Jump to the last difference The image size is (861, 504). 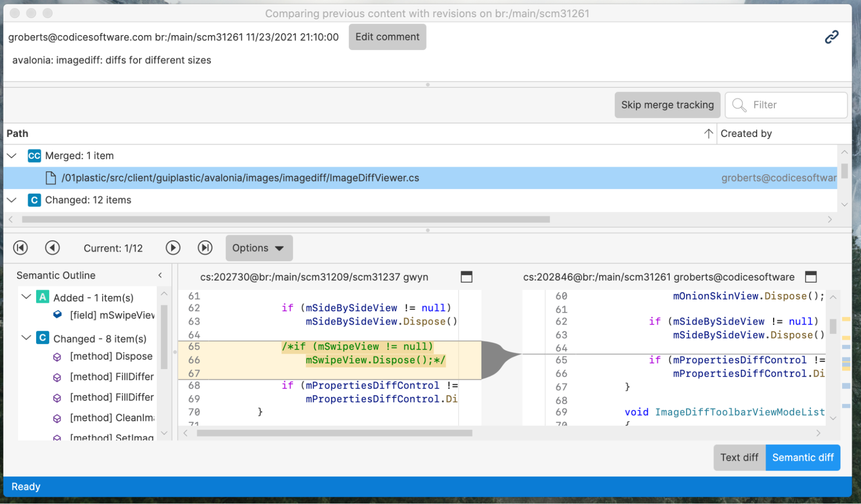(205, 248)
